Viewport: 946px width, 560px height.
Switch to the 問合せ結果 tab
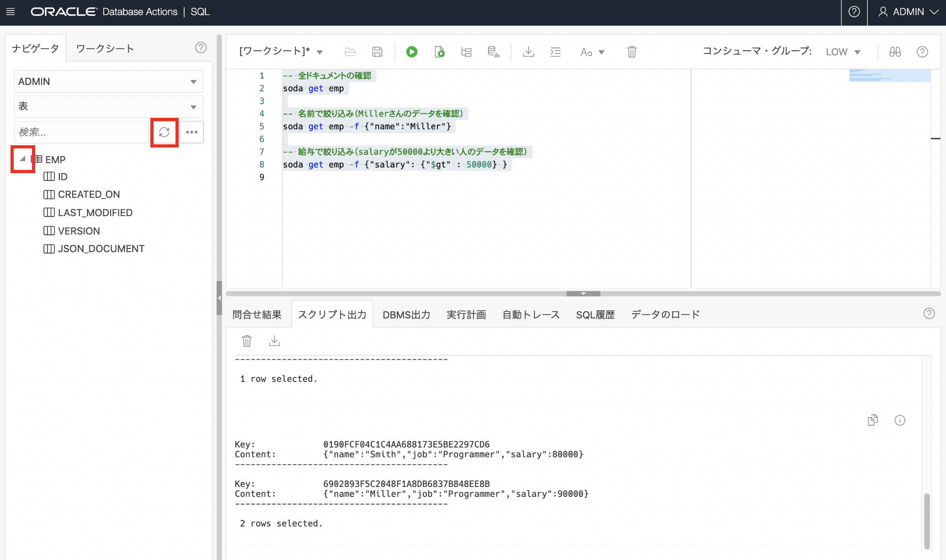257,314
